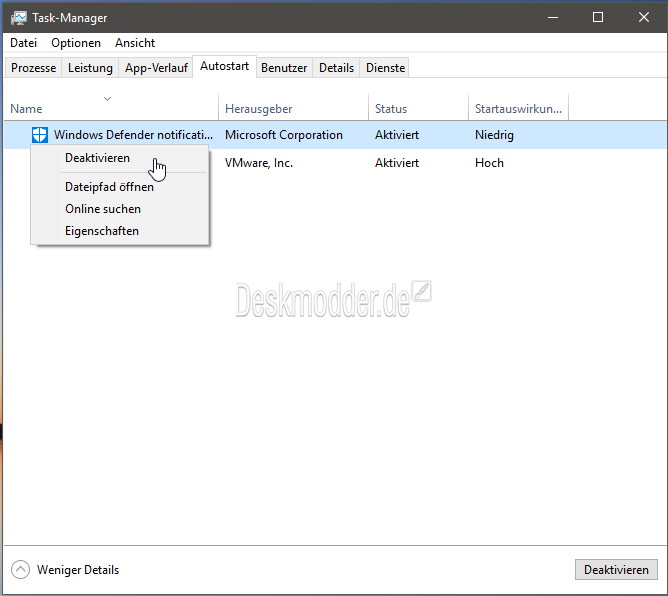Screen dimensions: 668x596
Task: Select the Windows Defender notification row name
Action: click(x=133, y=135)
